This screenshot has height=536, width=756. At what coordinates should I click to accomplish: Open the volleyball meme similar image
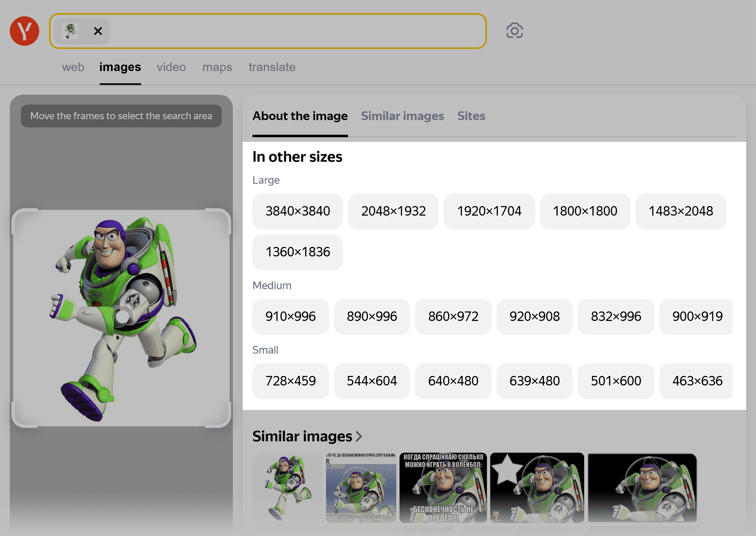[x=443, y=488]
